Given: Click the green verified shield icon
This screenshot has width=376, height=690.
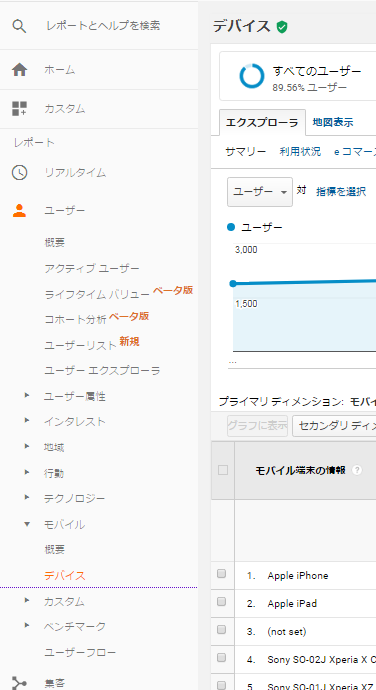Looking at the screenshot, I should (282, 27).
